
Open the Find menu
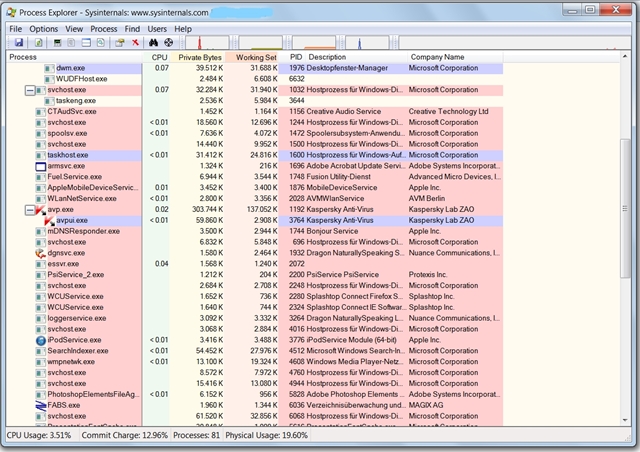132,29
